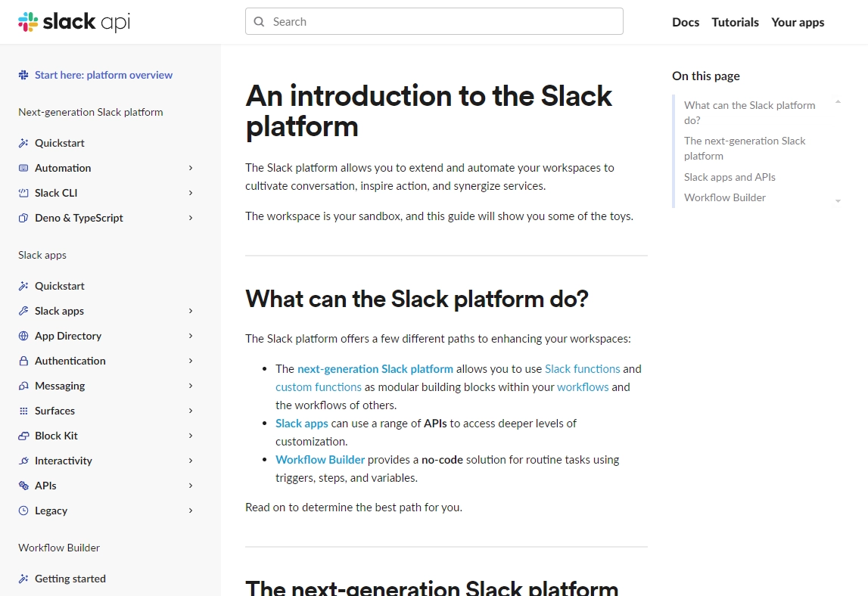Follow the next-generation Slack platform link
The width and height of the screenshot is (868, 596).
[375, 369]
